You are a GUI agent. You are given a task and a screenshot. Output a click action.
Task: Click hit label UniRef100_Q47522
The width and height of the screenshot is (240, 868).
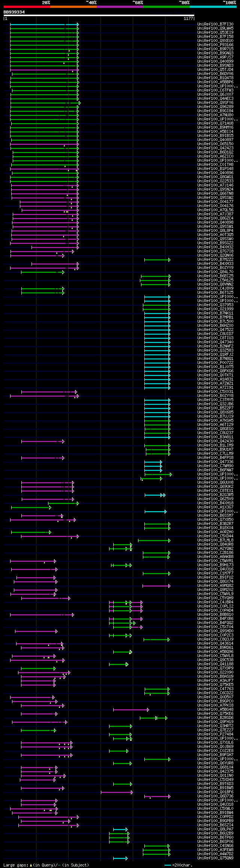click(215, 330)
